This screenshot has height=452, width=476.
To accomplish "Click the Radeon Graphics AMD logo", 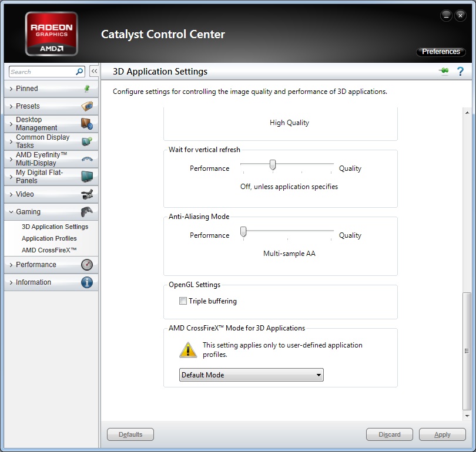I will tap(51, 33).
